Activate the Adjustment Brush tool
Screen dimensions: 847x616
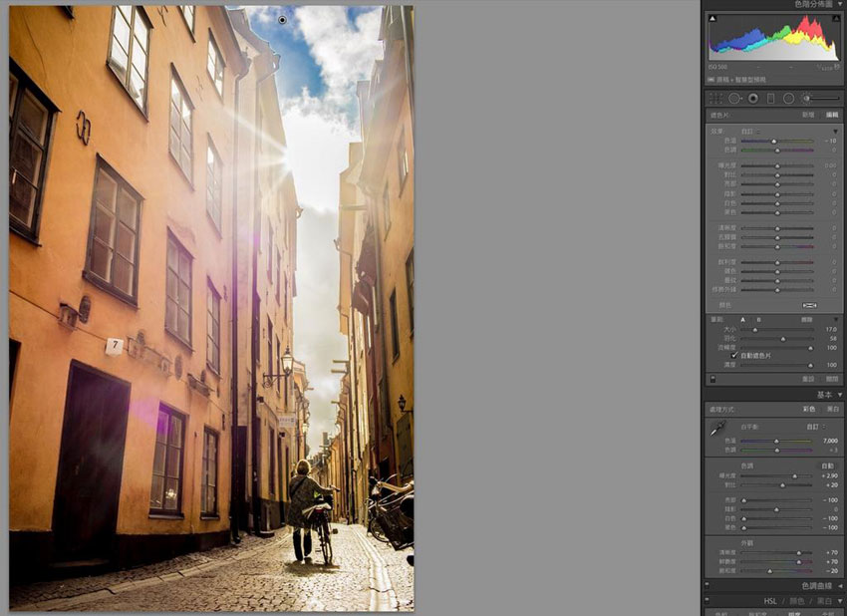807,99
